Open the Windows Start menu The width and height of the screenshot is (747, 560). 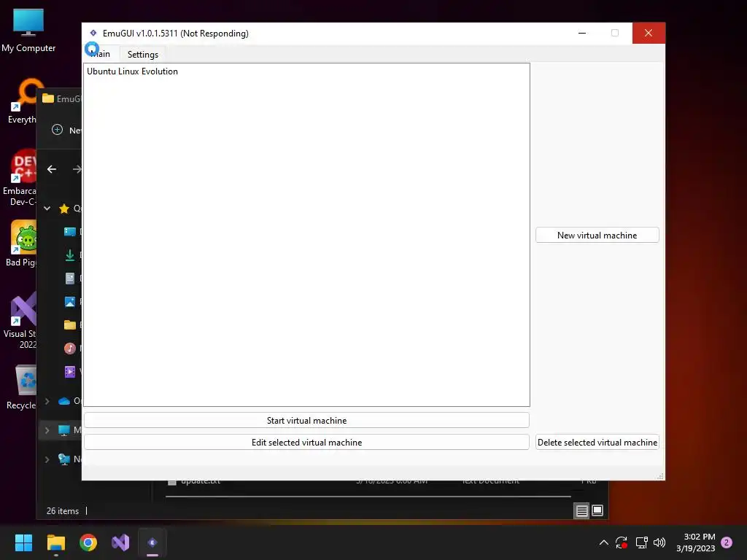pos(23,542)
